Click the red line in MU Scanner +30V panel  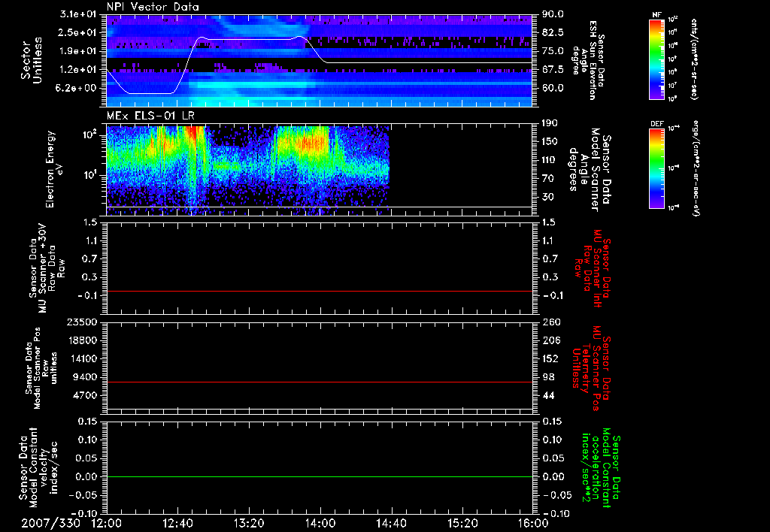point(319,291)
